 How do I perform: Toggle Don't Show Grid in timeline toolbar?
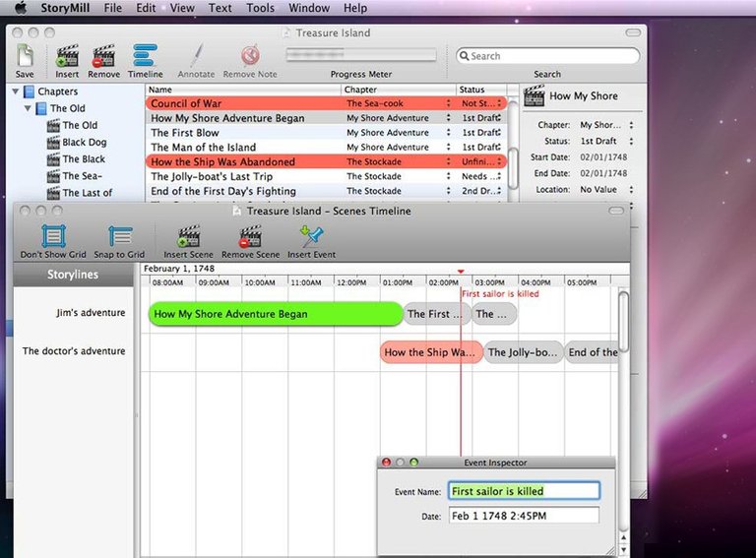click(x=53, y=236)
